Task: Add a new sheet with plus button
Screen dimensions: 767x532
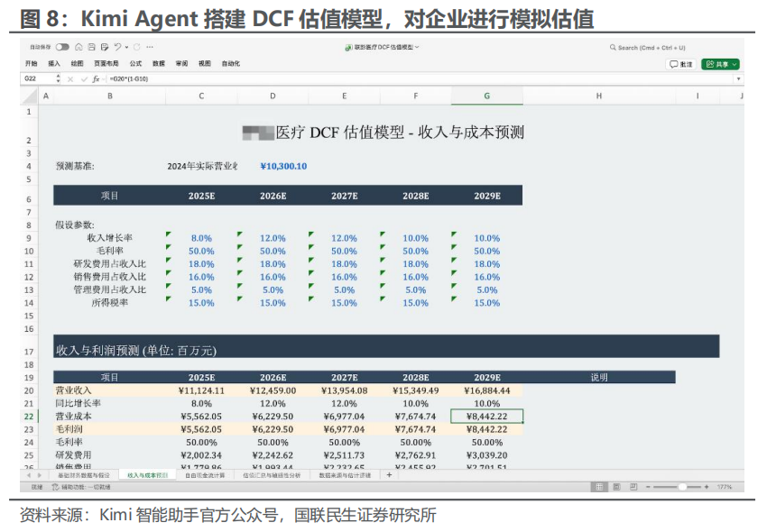Action: click(x=390, y=475)
